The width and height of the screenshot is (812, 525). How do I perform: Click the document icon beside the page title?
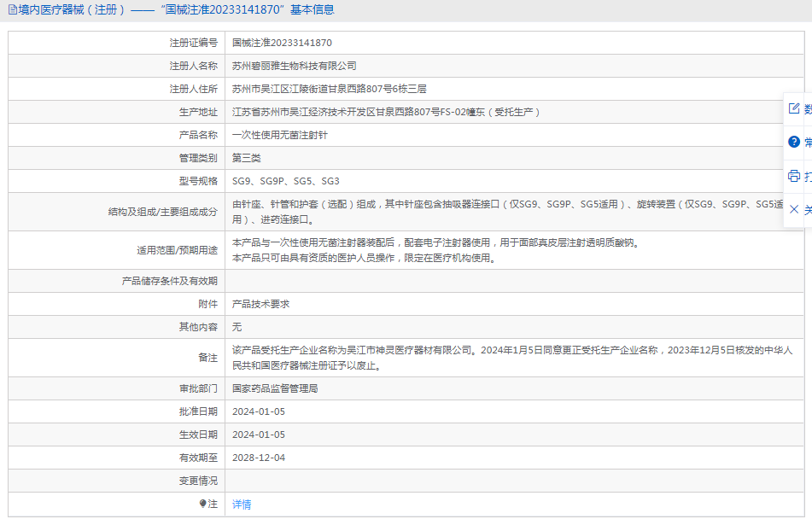[x=13, y=10]
